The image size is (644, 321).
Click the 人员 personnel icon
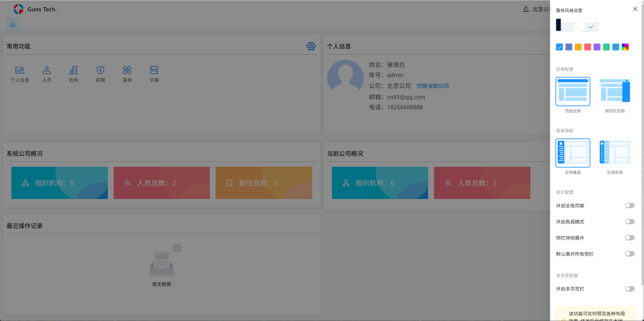tap(47, 70)
